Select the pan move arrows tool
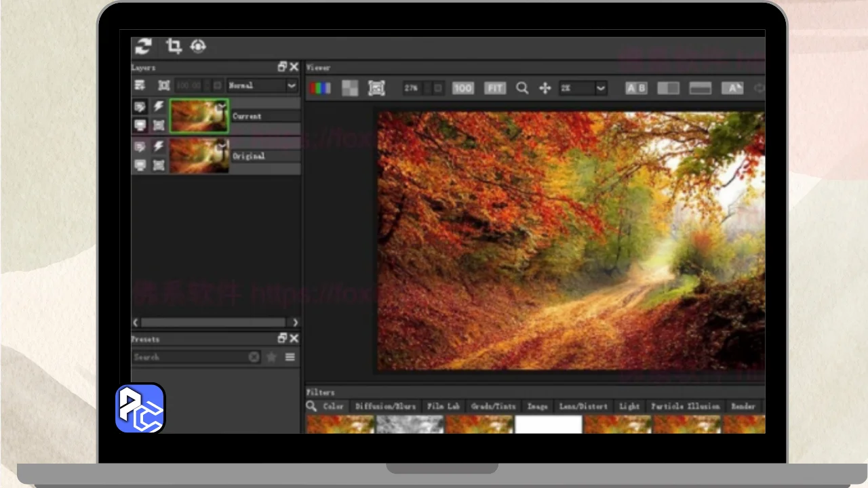 [545, 88]
